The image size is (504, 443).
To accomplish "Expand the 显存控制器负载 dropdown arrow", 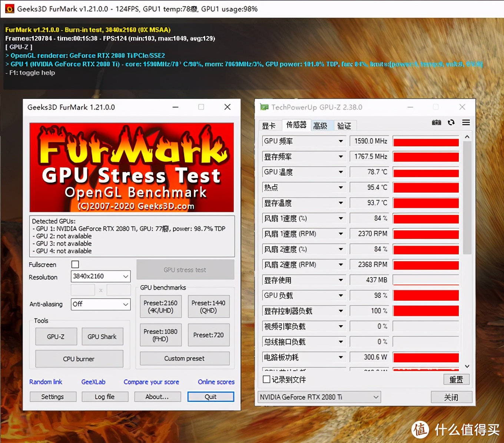I will click(x=341, y=311).
